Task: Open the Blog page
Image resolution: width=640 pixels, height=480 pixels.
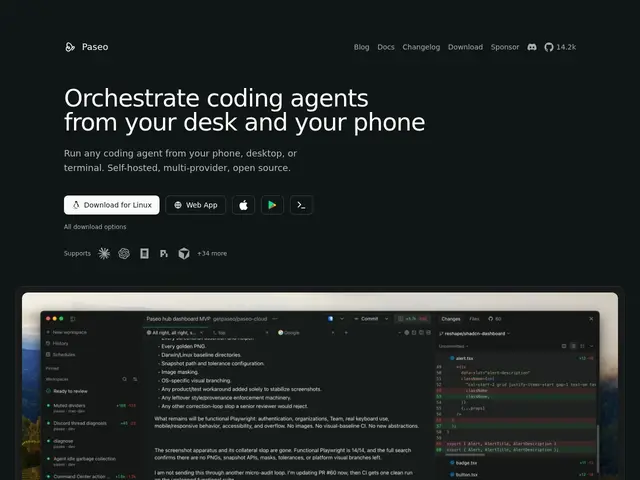Action: 361,47
